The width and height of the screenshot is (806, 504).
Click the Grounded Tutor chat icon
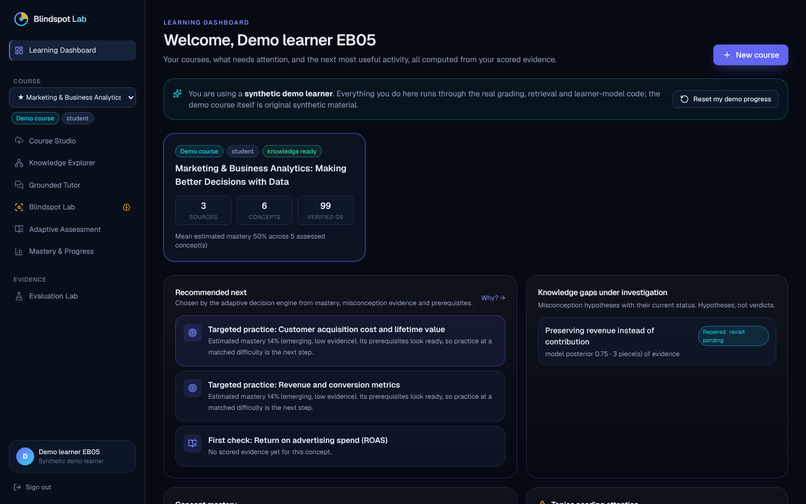pos(19,185)
